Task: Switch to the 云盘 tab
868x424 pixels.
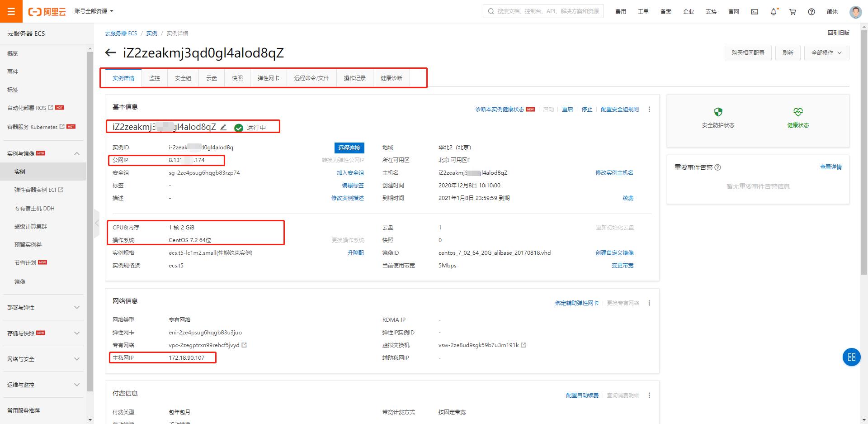Action: click(212, 78)
